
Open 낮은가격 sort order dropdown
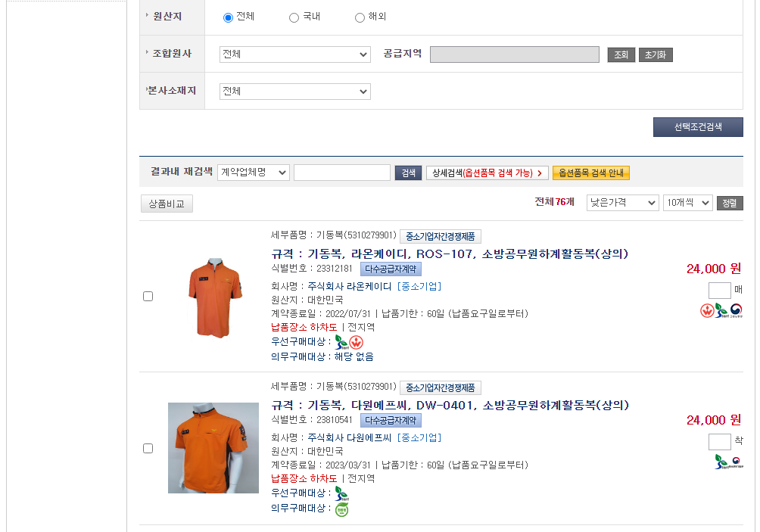pos(622,203)
